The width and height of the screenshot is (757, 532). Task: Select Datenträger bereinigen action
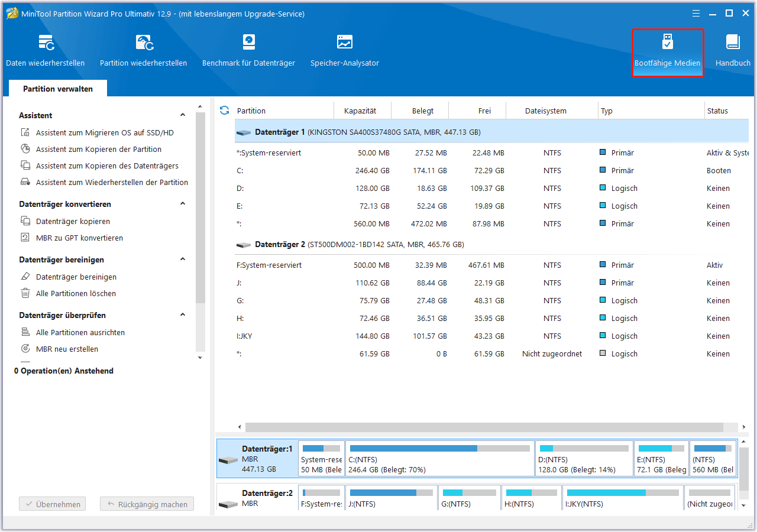point(69,277)
